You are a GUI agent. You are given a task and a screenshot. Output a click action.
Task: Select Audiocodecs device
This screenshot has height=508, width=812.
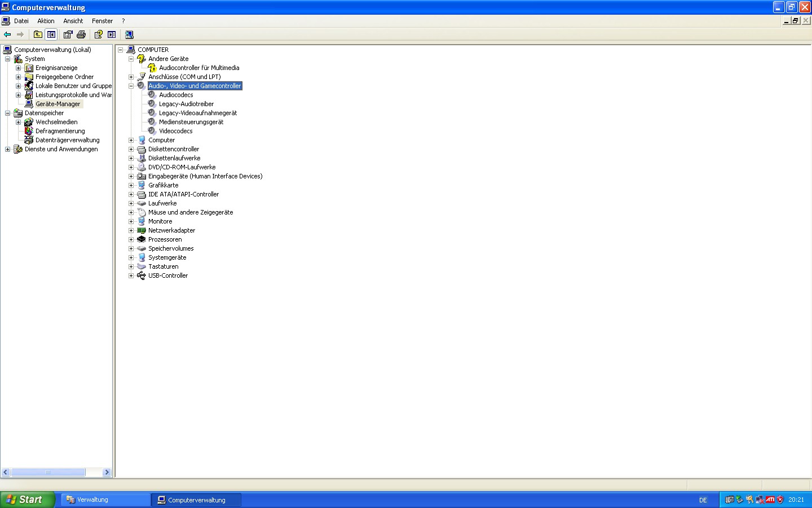pos(176,95)
